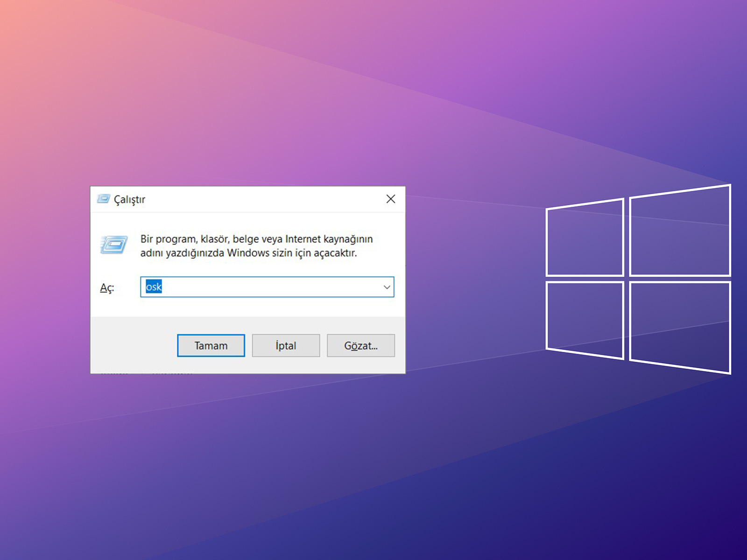Open file browser via Gözat button
This screenshot has width=747, height=560.
click(x=361, y=345)
